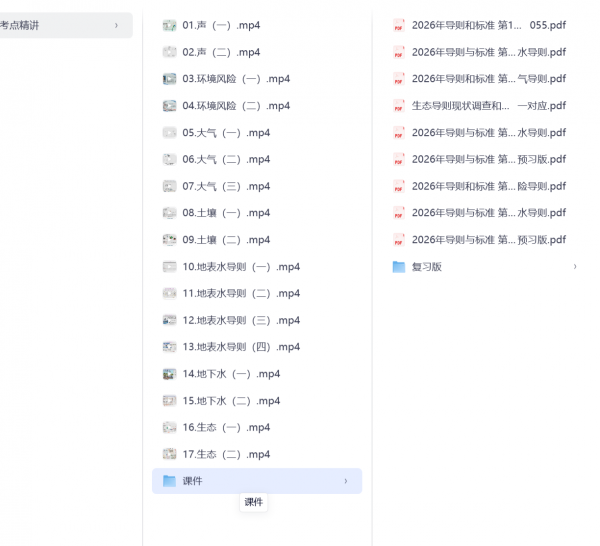Viewport: 600px width, 546px height.
Task: Select 17.生态（二）.mp4 file name
Action: (x=226, y=454)
